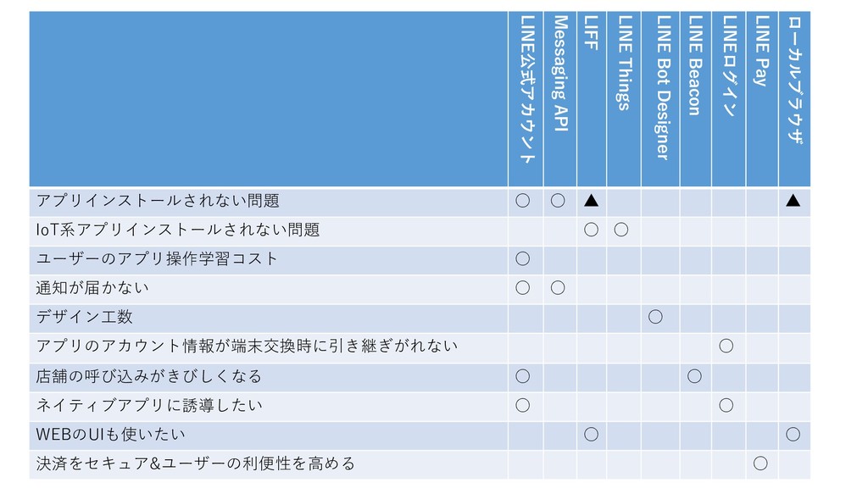868x488 pixels.
Task: Click LIFF circle in WEBのUIも使いたい row
Action: (x=591, y=435)
